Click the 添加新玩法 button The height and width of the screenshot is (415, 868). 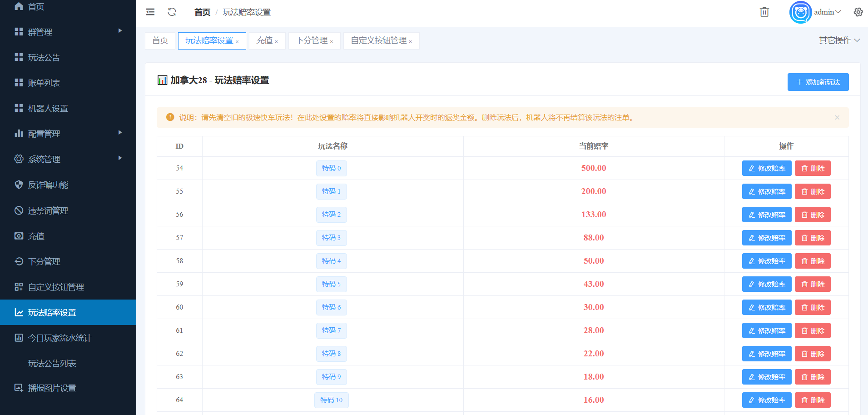pyautogui.click(x=818, y=82)
